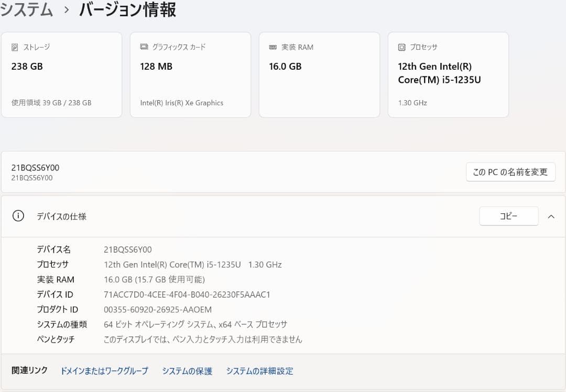
Task: Open システムの詳細設定 settings link
Action: tap(259, 371)
